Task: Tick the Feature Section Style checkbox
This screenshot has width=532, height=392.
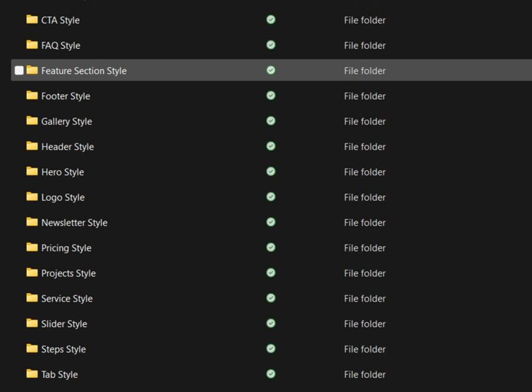Action: click(19, 70)
